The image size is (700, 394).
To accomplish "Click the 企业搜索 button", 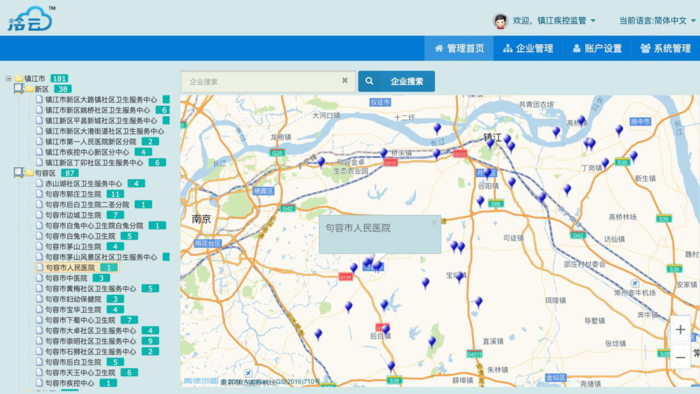I will [x=396, y=81].
